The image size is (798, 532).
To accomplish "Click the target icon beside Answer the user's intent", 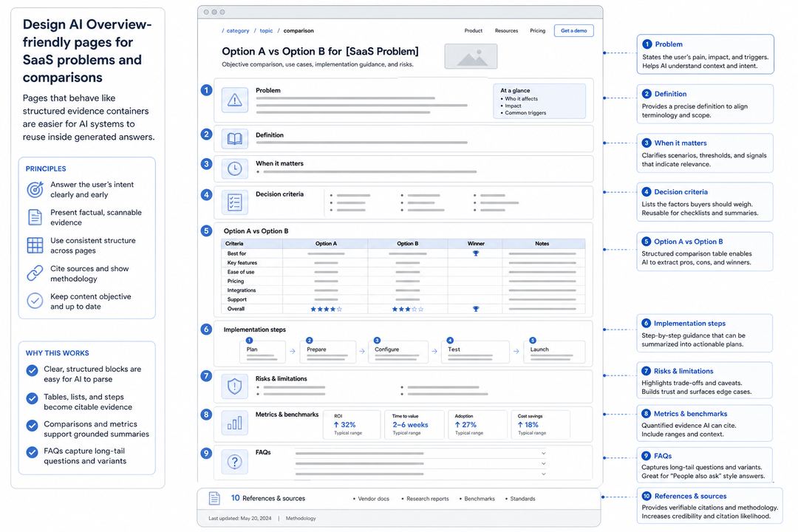I will pyautogui.click(x=35, y=189).
